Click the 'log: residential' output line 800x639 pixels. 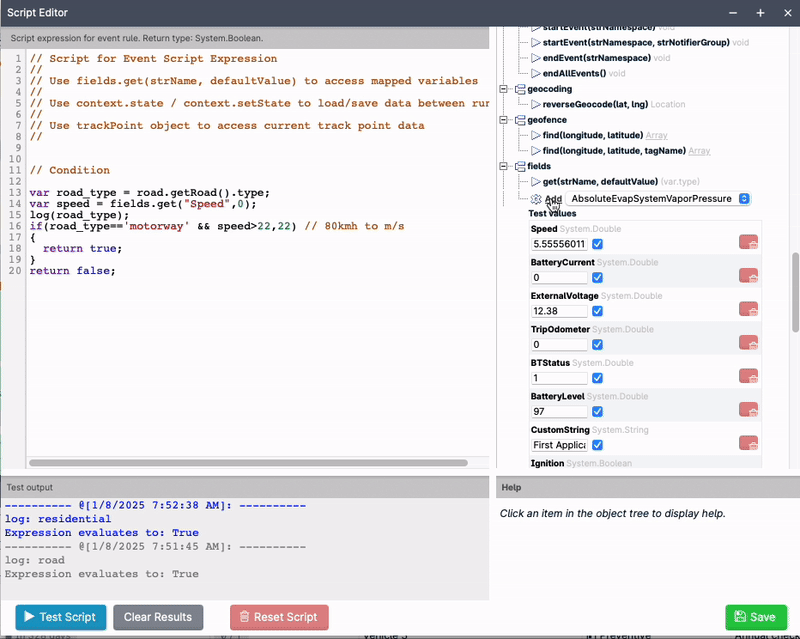click(58, 519)
